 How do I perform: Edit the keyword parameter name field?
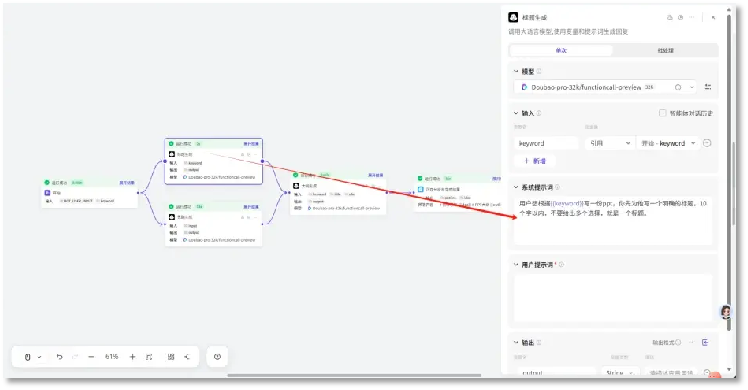tap(546, 143)
